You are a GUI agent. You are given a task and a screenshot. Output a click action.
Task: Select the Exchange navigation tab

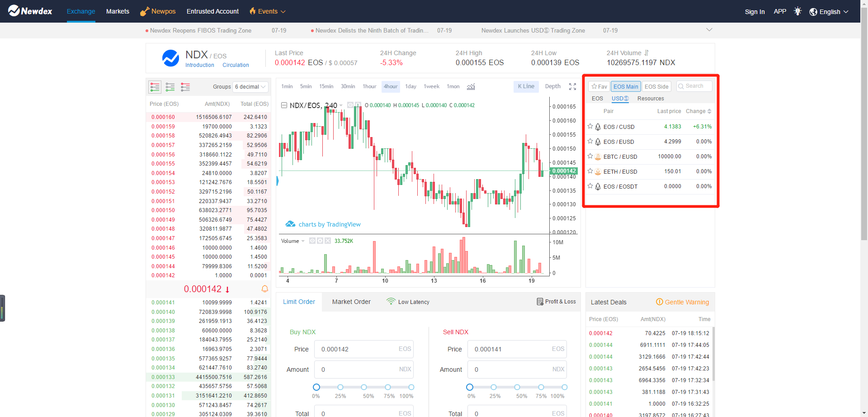click(81, 11)
